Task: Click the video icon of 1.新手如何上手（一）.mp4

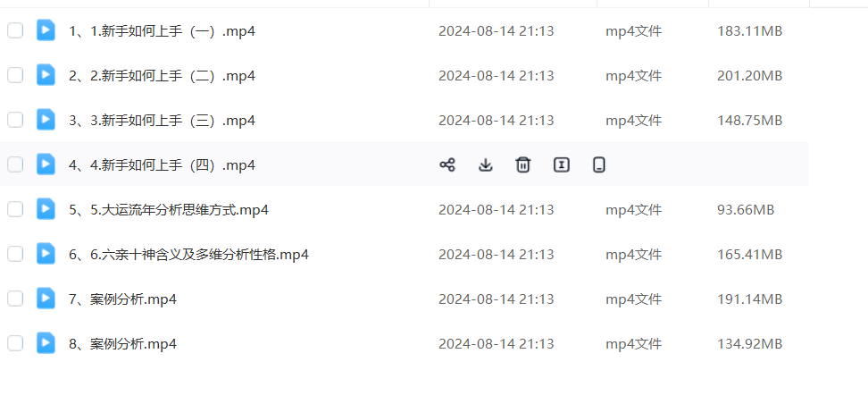Action: click(46, 29)
